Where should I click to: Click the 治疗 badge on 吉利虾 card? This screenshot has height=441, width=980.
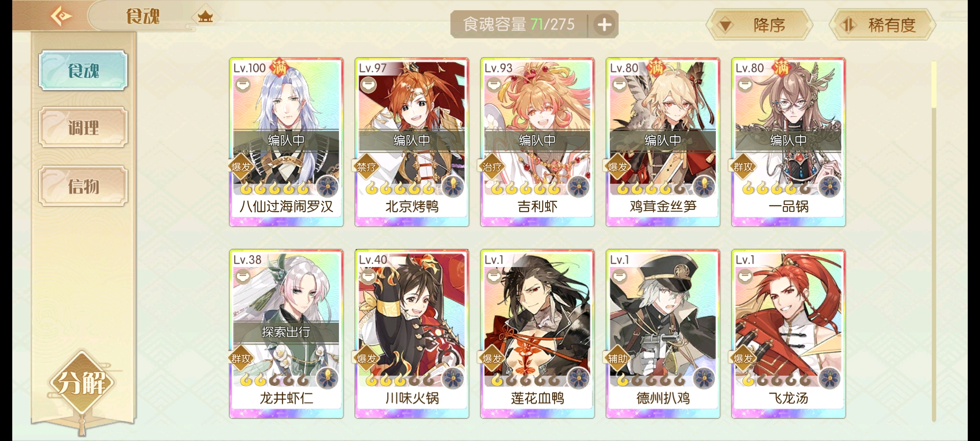tap(492, 167)
